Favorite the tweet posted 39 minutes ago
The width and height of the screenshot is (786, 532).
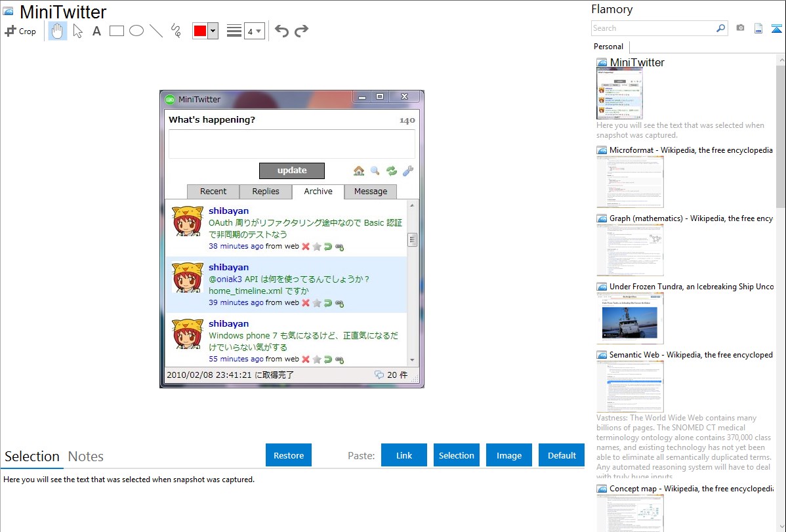click(x=317, y=303)
